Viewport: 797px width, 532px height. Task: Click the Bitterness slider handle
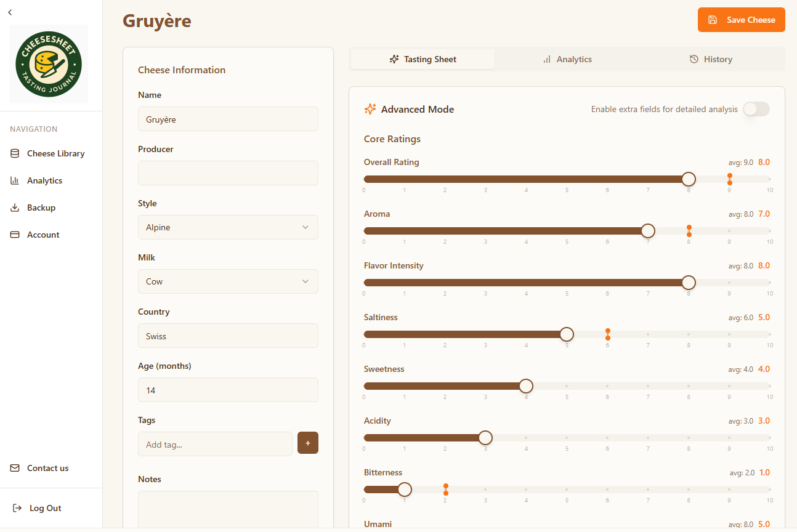click(405, 490)
